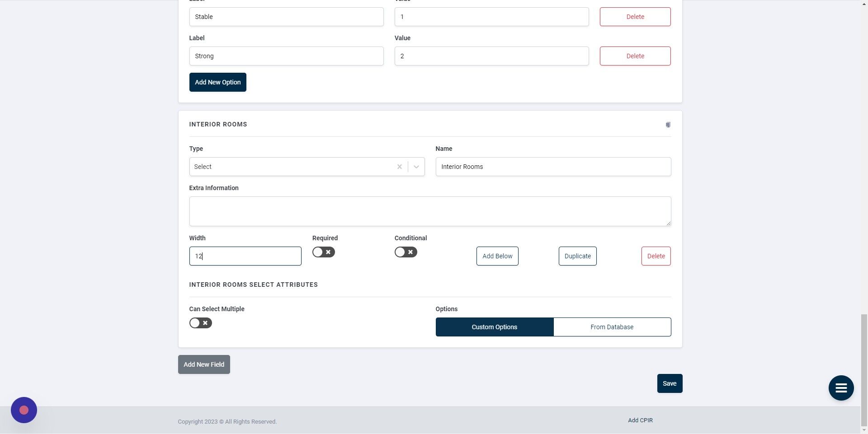The width and height of the screenshot is (868, 434).
Task: Duplicate the Interior Rooms field
Action: (x=578, y=256)
